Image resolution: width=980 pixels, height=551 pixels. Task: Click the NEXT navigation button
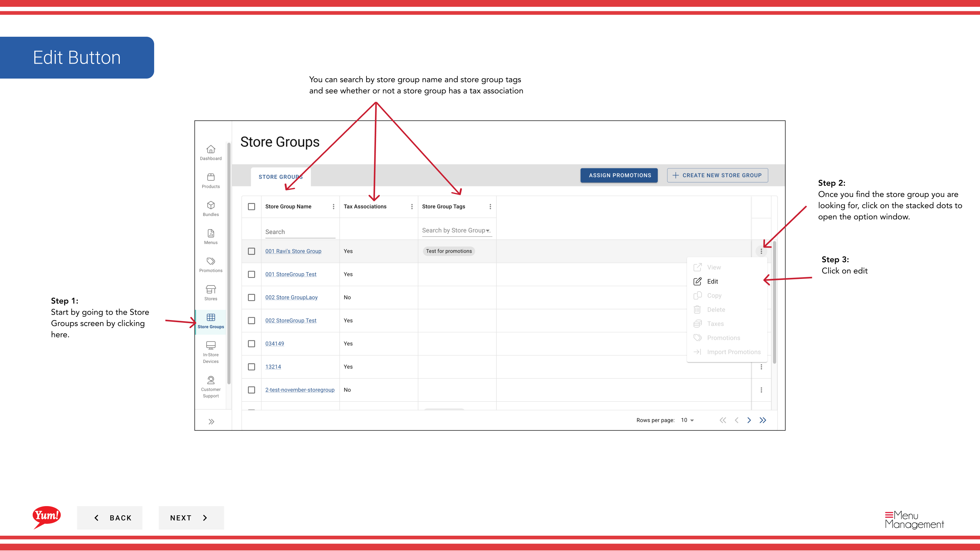click(x=191, y=518)
